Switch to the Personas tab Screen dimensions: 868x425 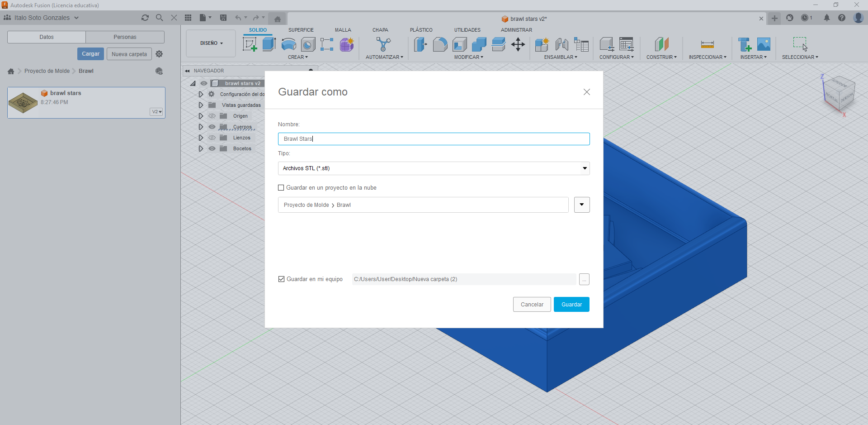point(125,37)
